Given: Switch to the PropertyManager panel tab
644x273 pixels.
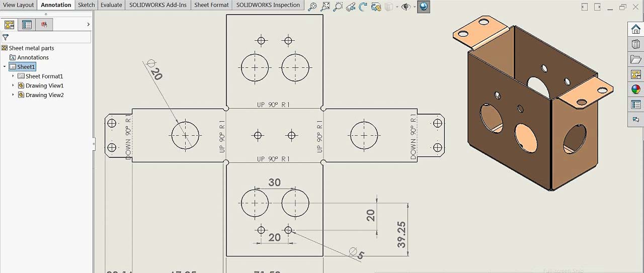Looking at the screenshot, I should (x=27, y=25).
